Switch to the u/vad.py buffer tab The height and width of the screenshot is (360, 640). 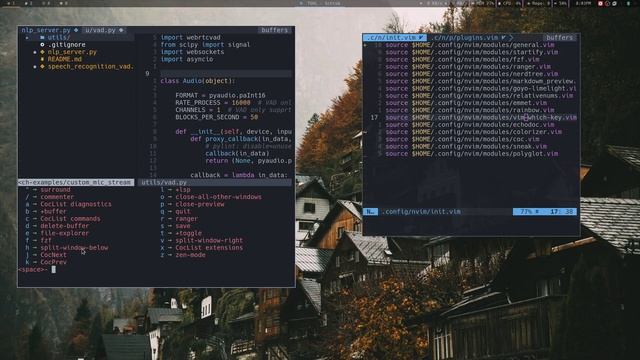[104, 30]
